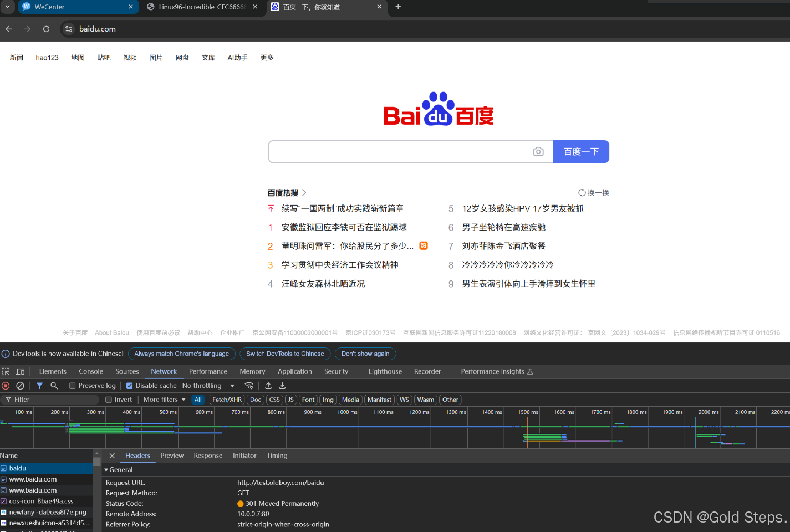
Task: Click the browser forward arrow
Action: coord(27,29)
